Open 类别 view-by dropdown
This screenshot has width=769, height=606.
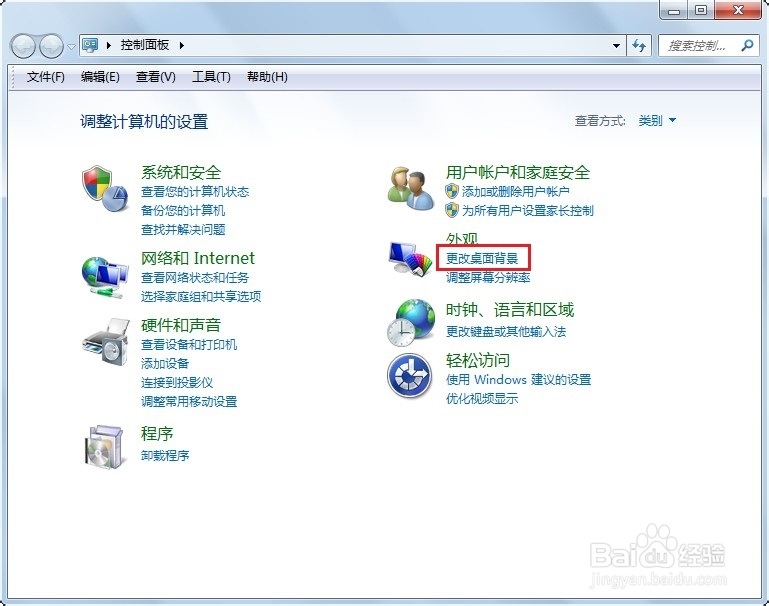(657, 120)
